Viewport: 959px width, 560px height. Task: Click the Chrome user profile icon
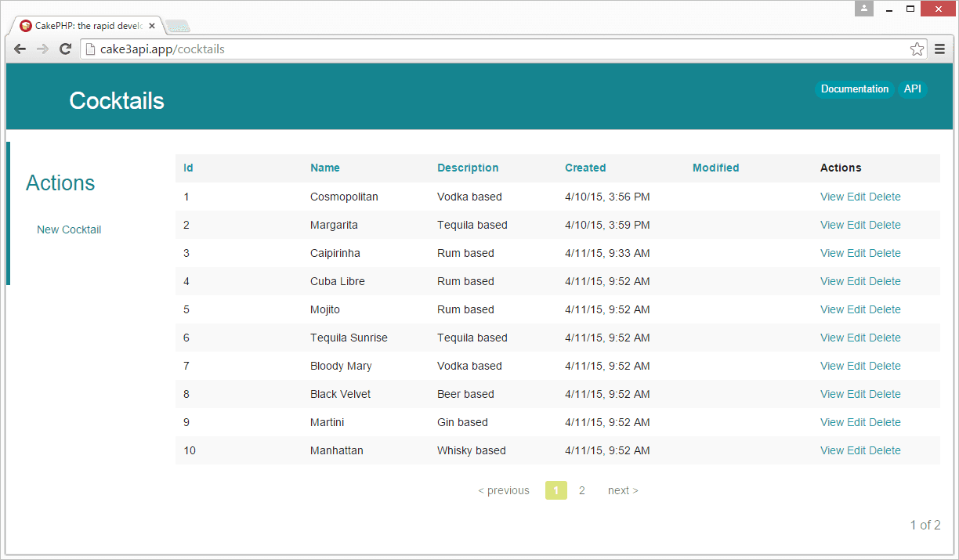tap(863, 9)
